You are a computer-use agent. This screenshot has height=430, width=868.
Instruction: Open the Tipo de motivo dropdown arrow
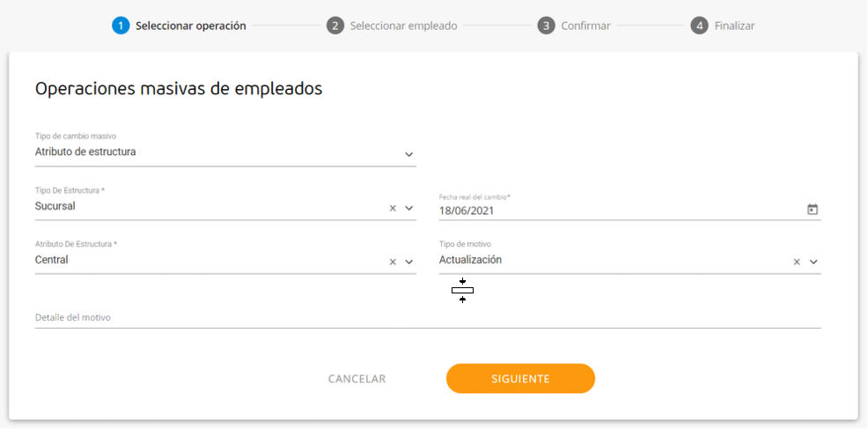(813, 262)
